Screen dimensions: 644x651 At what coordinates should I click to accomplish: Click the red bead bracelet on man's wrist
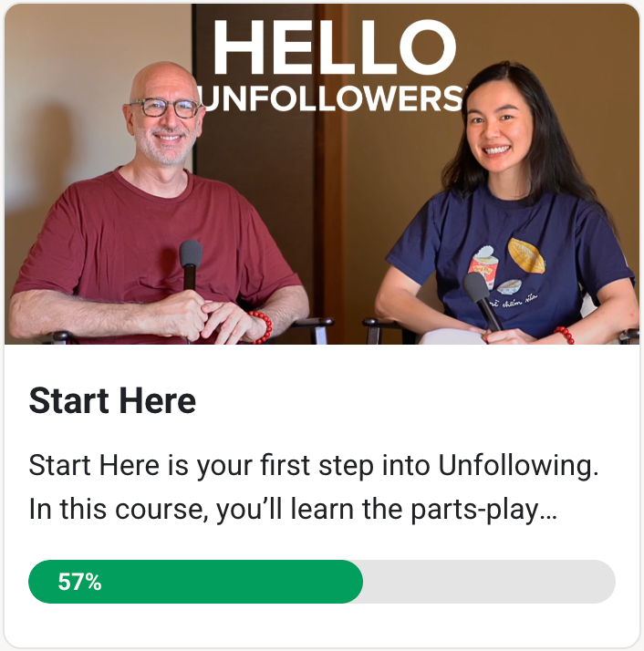click(263, 326)
